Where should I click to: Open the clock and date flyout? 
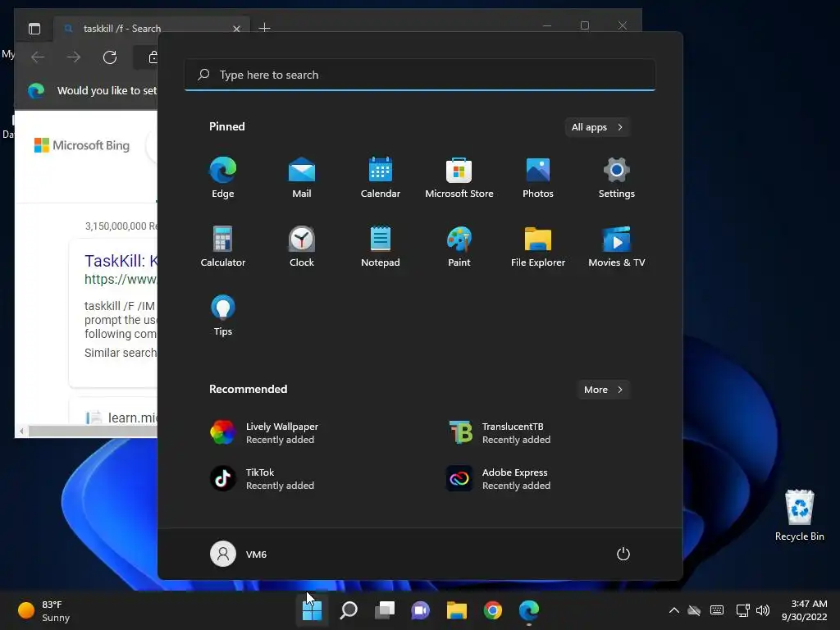(804, 610)
